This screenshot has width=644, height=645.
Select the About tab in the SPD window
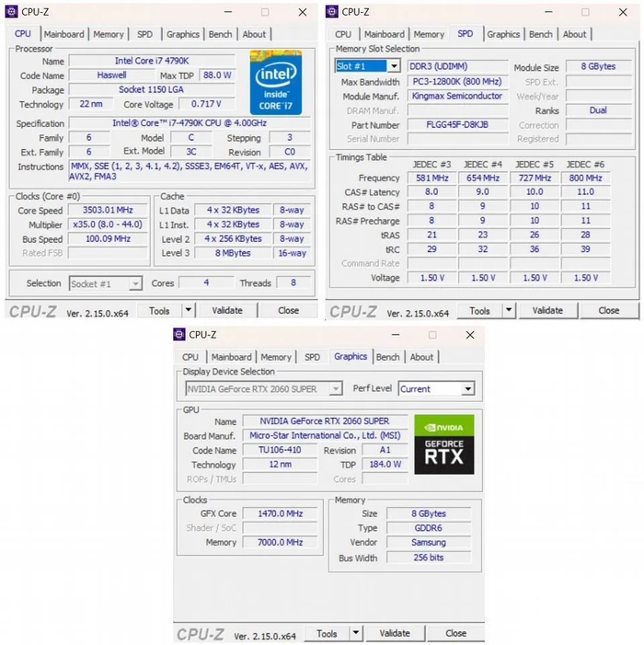[x=574, y=34]
